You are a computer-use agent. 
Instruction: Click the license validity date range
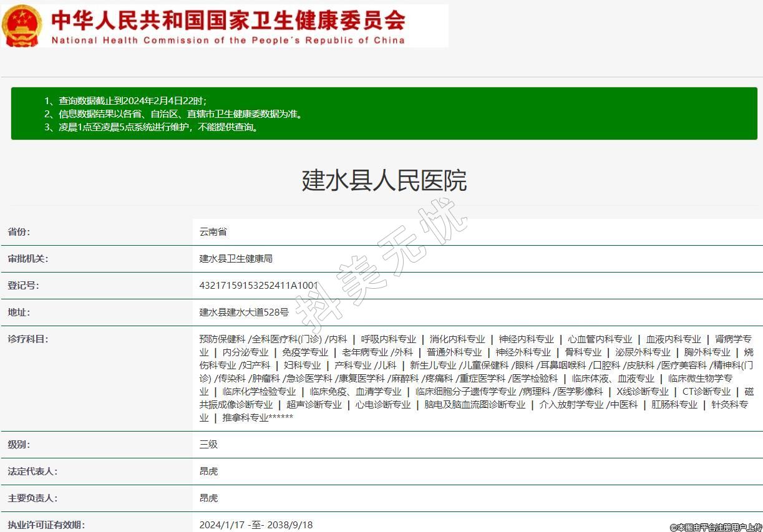256,525
